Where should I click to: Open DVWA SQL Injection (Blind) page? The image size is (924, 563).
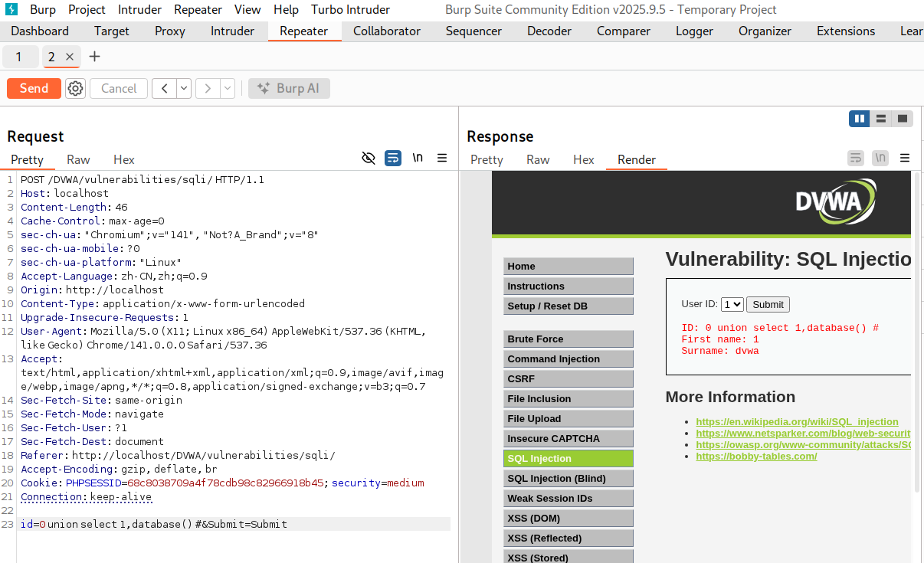(x=568, y=478)
